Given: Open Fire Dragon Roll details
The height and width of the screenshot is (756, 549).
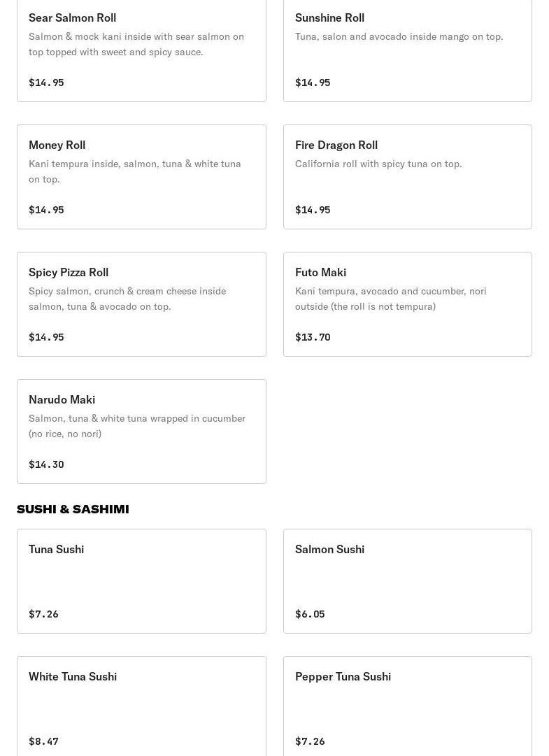Looking at the screenshot, I should point(408,177).
